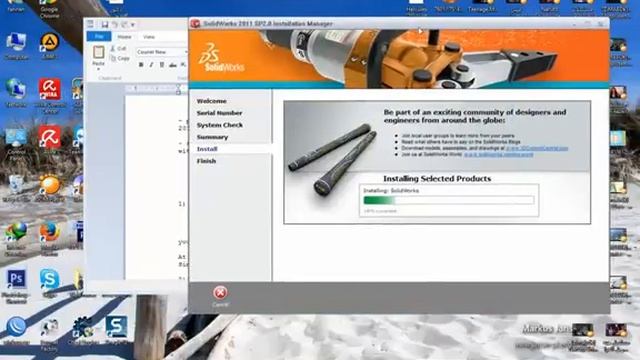The width and height of the screenshot is (640, 360).
Task: Click Undo icon in WordPad quick access toolbar
Action: tap(115, 25)
